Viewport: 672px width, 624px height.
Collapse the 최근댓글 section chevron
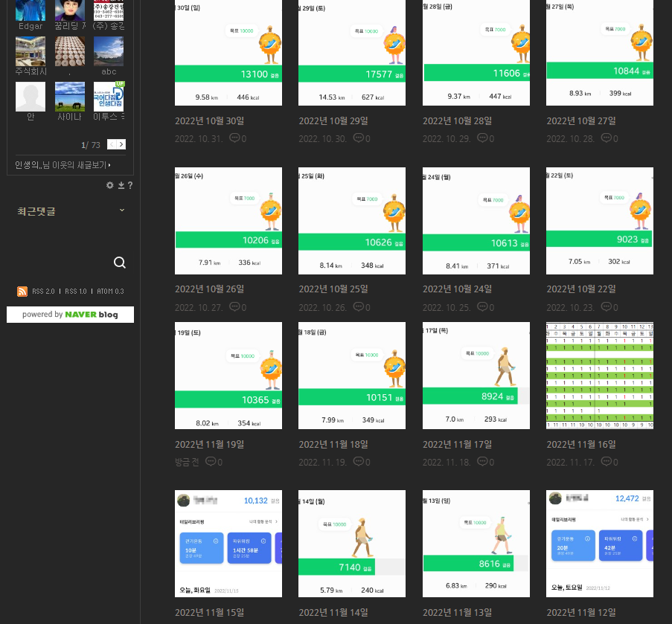pos(122,210)
